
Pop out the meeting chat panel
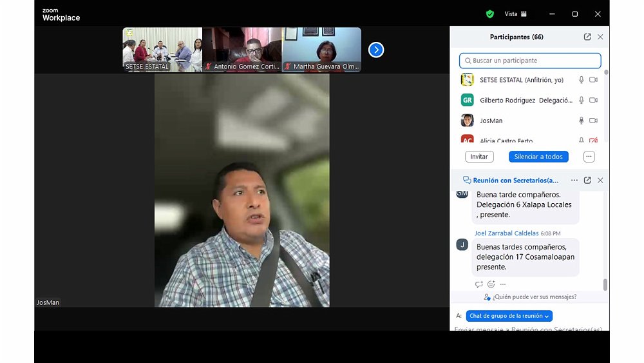(x=587, y=181)
